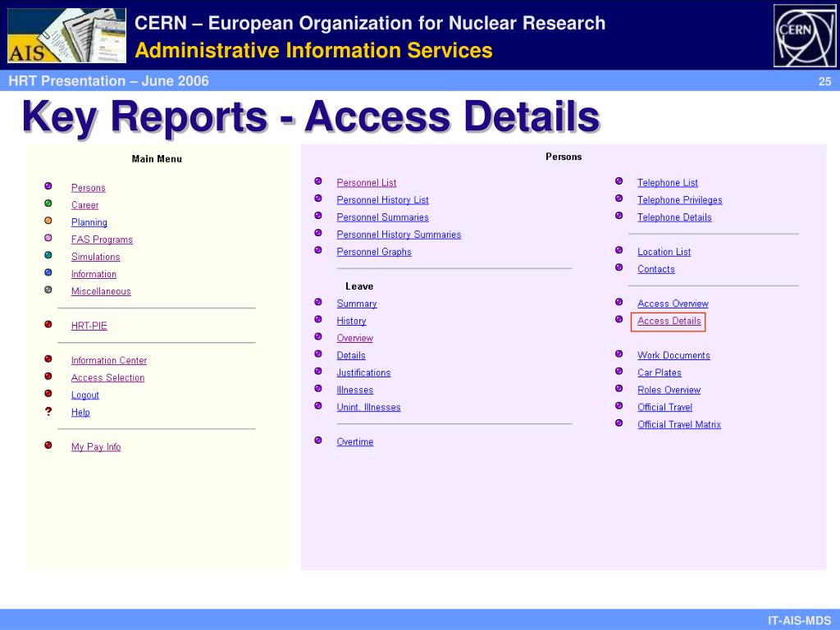Open the Planning menu link
The height and width of the screenshot is (630, 840).
[x=89, y=222]
